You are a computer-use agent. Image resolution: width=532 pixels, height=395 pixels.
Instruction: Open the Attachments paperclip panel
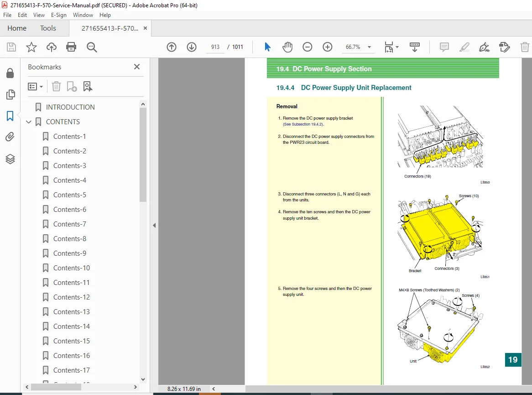[10, 137]
